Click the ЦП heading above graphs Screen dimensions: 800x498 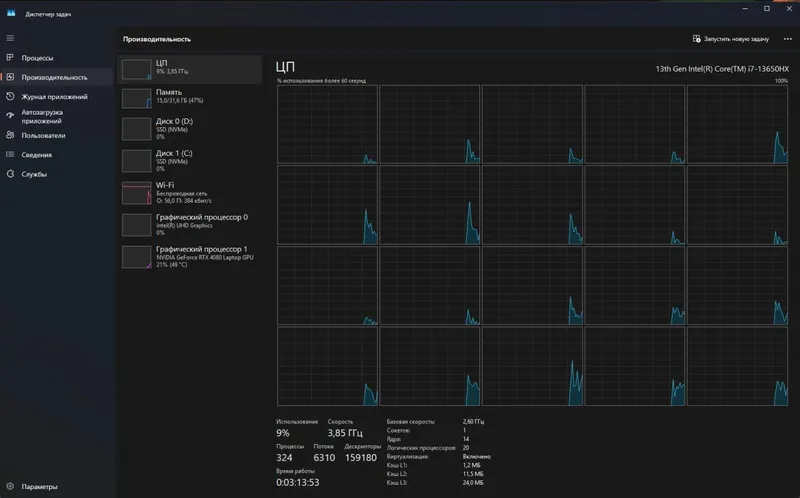(x=285, y=67)
